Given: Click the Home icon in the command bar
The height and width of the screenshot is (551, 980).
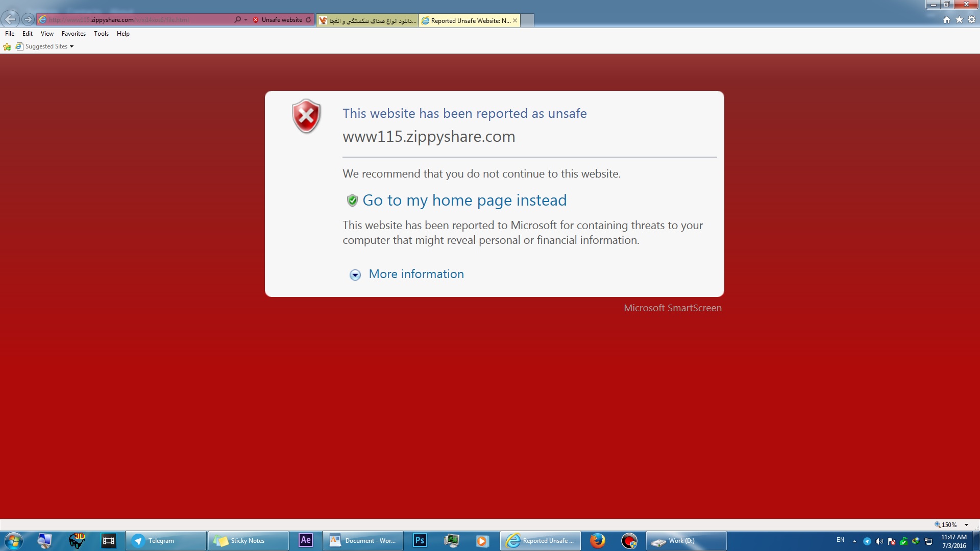Looking at the screenshot, I should coord(947,20).
